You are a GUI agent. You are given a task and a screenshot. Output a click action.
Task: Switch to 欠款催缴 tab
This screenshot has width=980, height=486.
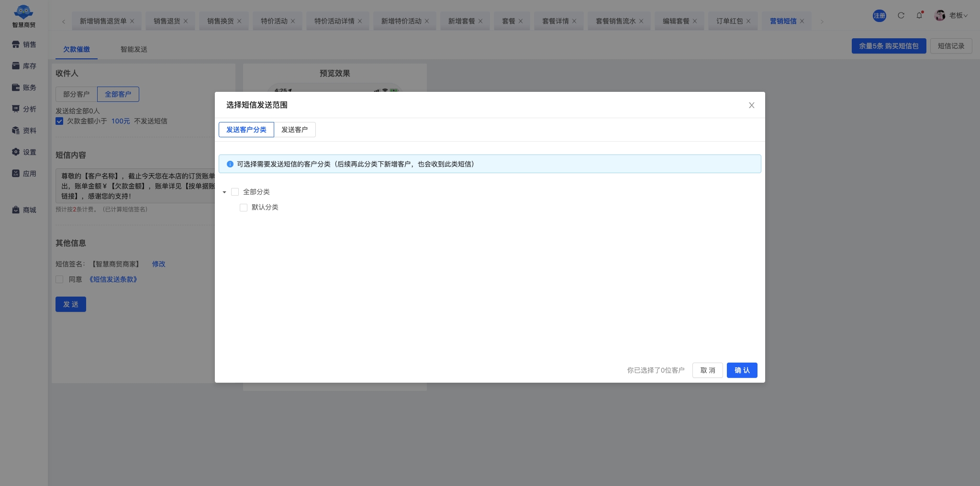[x=77, y=49]
